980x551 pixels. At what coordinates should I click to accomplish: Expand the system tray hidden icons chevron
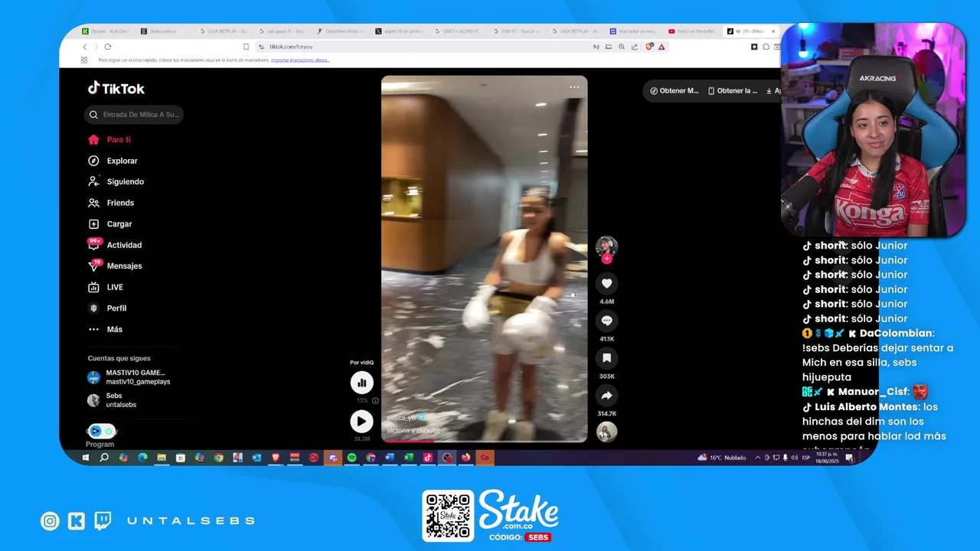click(758, 458)
